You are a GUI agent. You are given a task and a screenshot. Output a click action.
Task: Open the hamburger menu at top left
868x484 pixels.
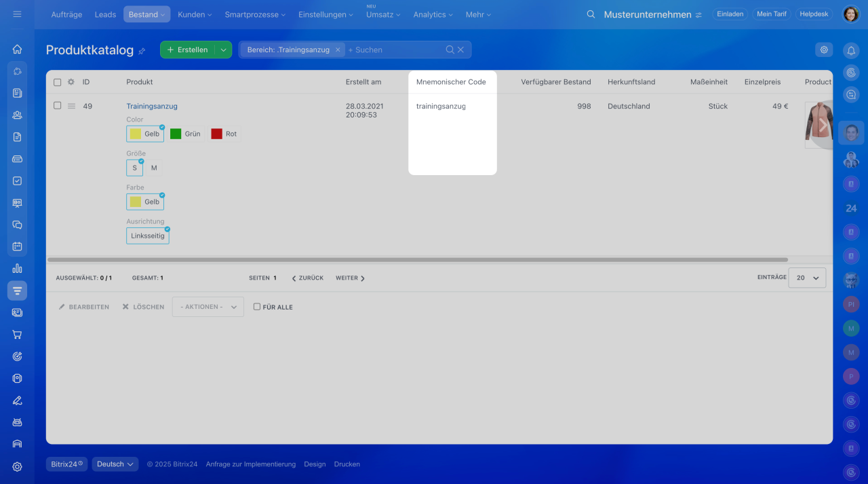coord(17,14)
